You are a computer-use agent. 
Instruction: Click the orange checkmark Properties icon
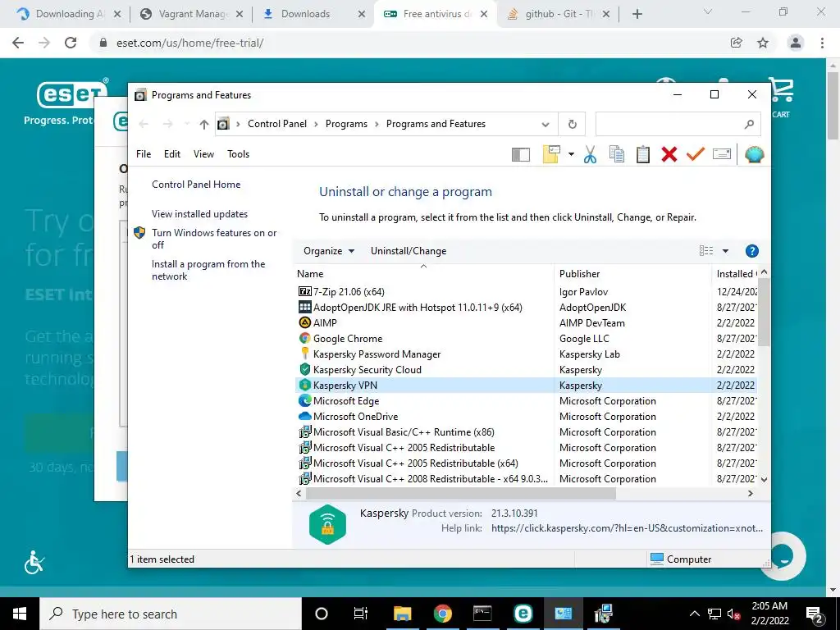click(x=695, y=154)
